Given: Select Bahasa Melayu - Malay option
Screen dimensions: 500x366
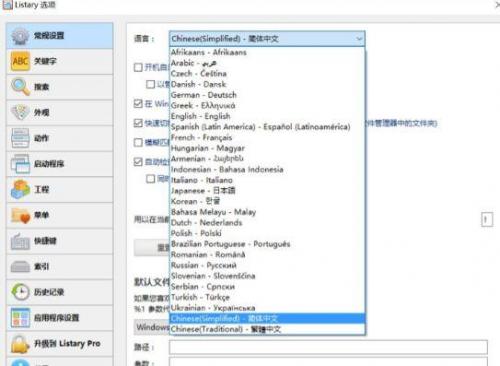Looking at the screenshot, I should 267,212.
